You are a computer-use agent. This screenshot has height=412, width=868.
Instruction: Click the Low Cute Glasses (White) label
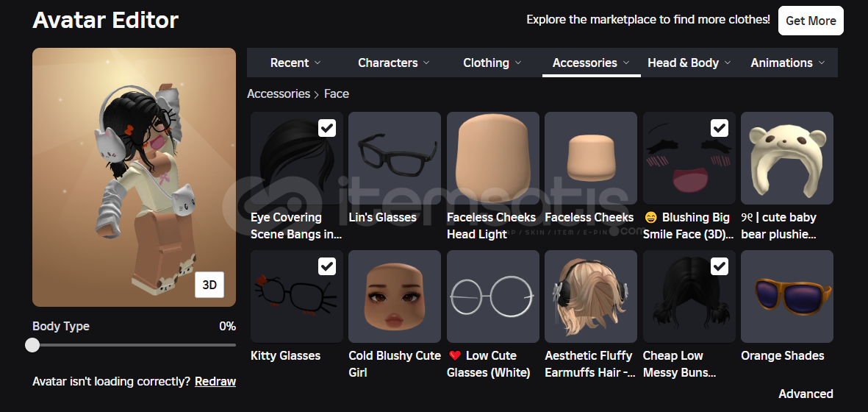(489, 364)
